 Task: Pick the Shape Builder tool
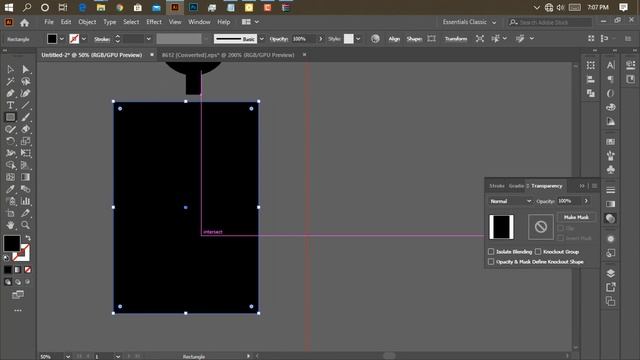coord(10,165)
